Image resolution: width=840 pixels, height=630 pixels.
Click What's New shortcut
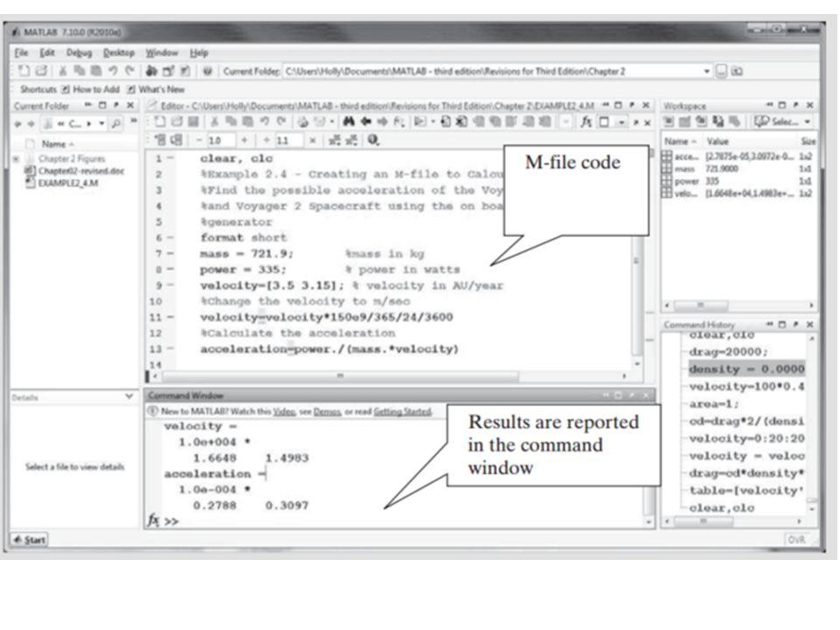(x=156, y=89)
